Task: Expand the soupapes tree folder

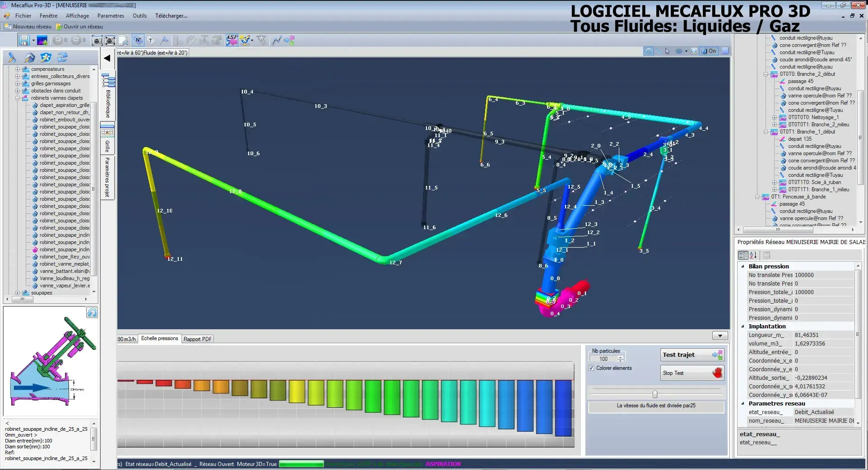Action: pos(18,293)
